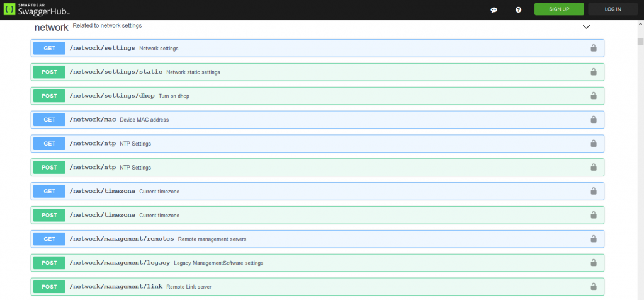Click lock icon on GET /network/mac

pyautogui.click(x=593, y=120)
